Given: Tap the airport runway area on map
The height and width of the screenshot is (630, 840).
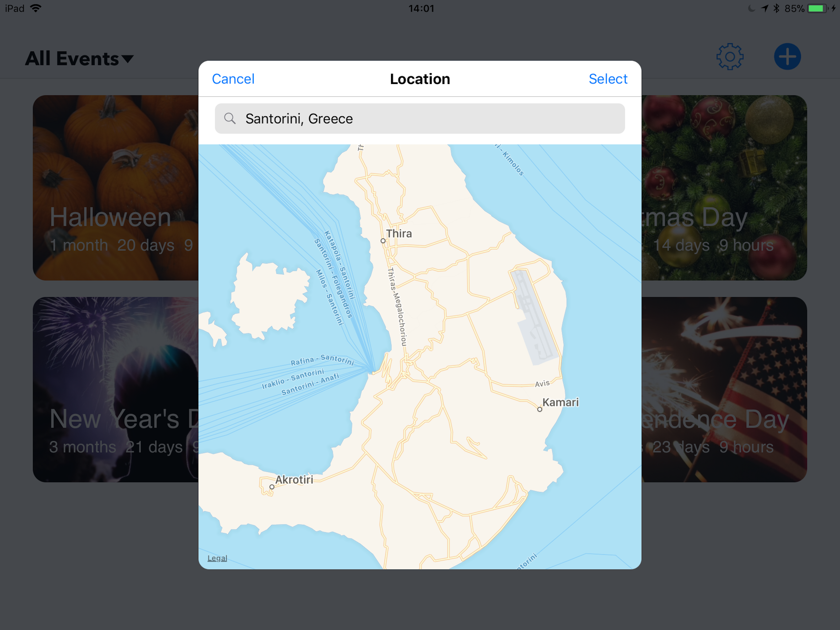Looking at the screenshot, I should [x=533, y=317].
